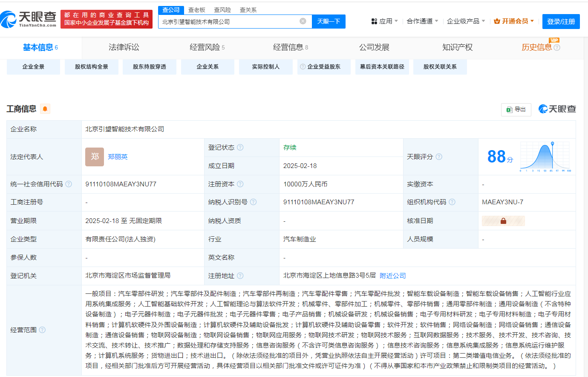This screenshot has height=377, width=588.
Task: Click the MAEAY3NU-7 organization code value
Action: [503, 202]
